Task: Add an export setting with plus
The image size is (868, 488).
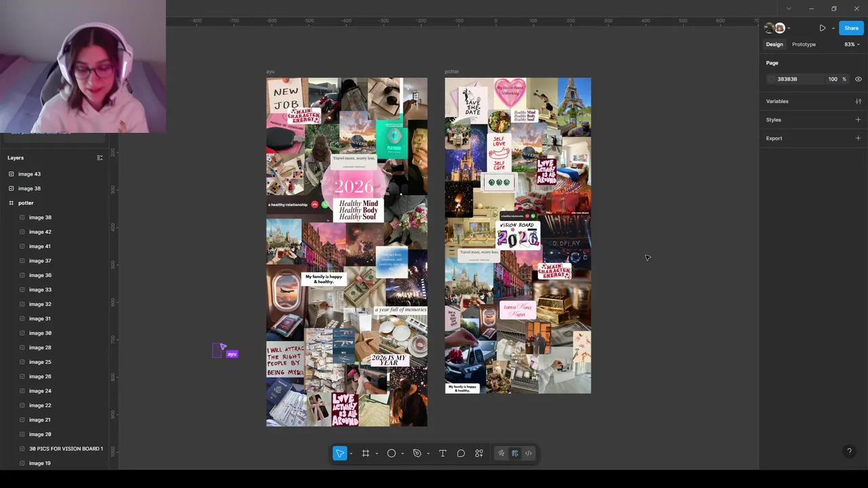Action: point(858,138)
